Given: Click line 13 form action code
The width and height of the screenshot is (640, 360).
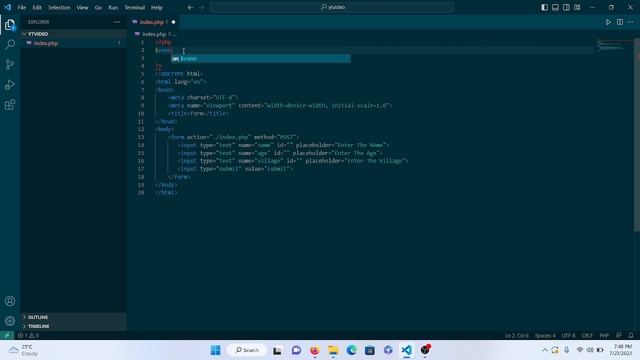Looking at the screenshot, I should pos(233,137).
